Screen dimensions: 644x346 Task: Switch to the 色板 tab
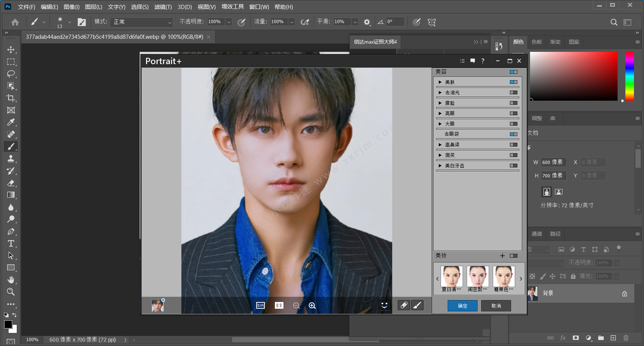(x=536, y=42)
